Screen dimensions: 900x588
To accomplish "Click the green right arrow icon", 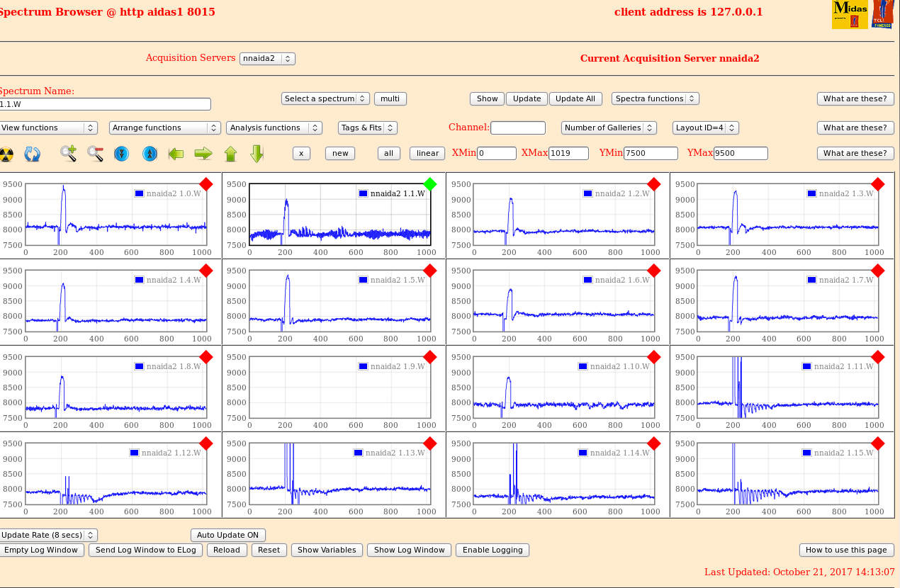I will (203, 153).
